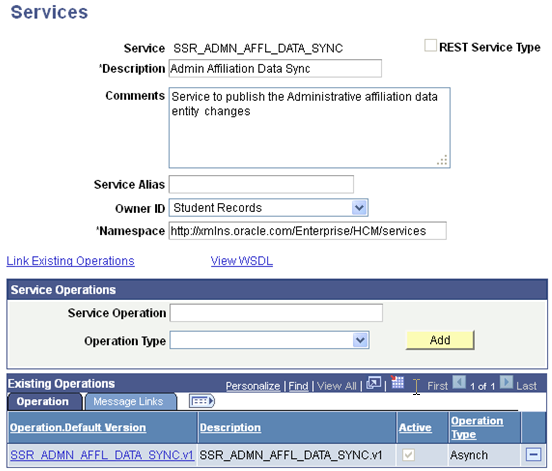Image resolution: width=552 pixels, height=471 pixels.
Task: Click description cell SSR_ADMN_AFFL_DATA_SYNC.v1 text
Action: (x=290, y=455)
